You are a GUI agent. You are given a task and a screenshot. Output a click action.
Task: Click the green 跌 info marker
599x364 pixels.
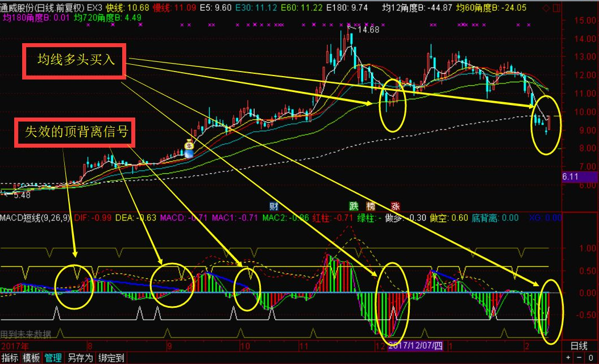coord(353,207)
